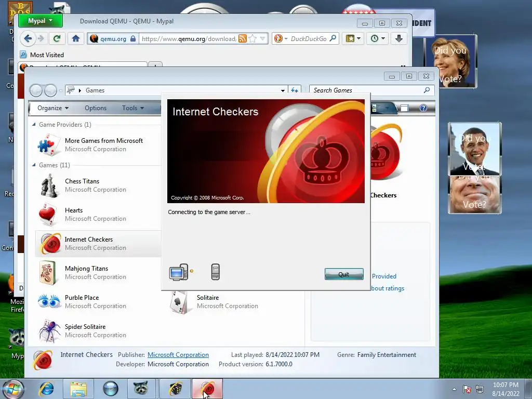This screenshot has height=399, width=532.
Task: Select Internet Checkers in the list
Action: (x=98, y=244)
